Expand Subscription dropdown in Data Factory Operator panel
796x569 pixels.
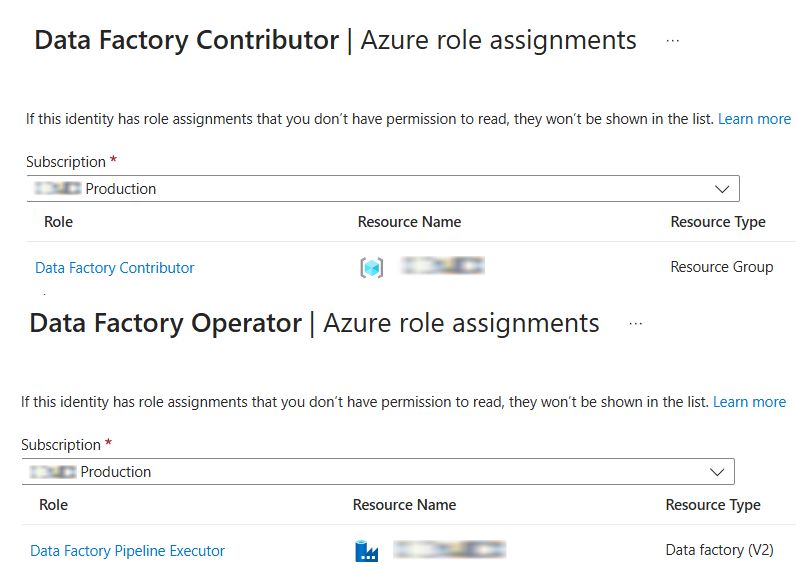pos(378,472)
